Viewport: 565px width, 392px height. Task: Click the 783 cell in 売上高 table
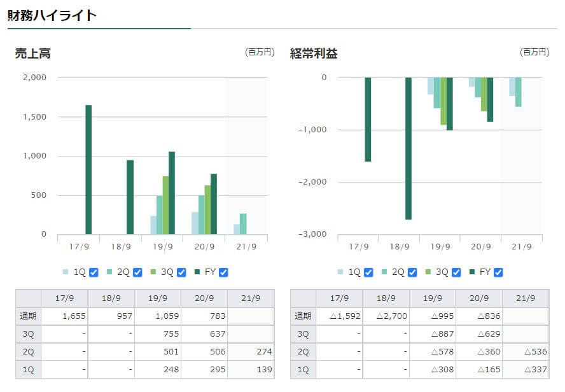point(204,316)
